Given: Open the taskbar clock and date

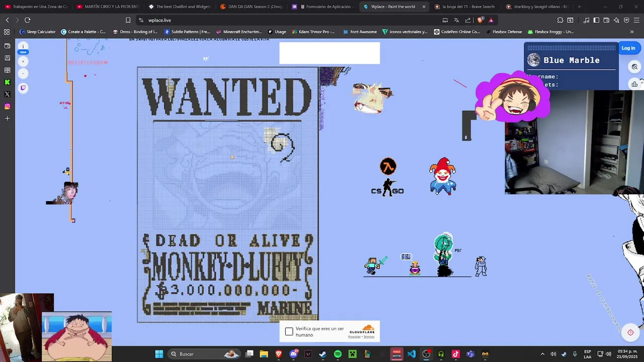Looking at the screenshot, I should click(x=627, y=354).
